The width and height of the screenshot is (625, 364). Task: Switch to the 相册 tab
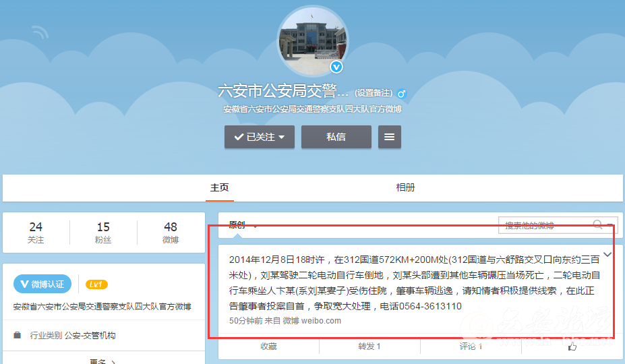coord(405,187)
